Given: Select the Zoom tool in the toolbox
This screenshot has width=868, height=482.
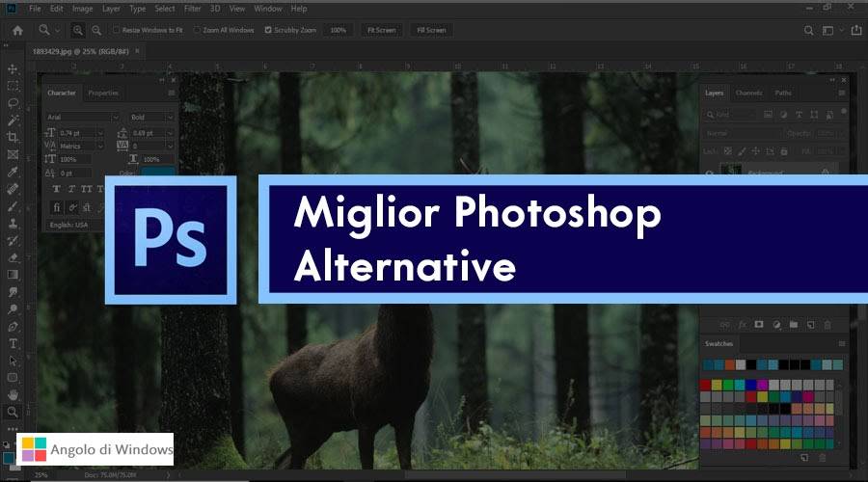Looking at the screenshot, I should (x=13, y=412).
